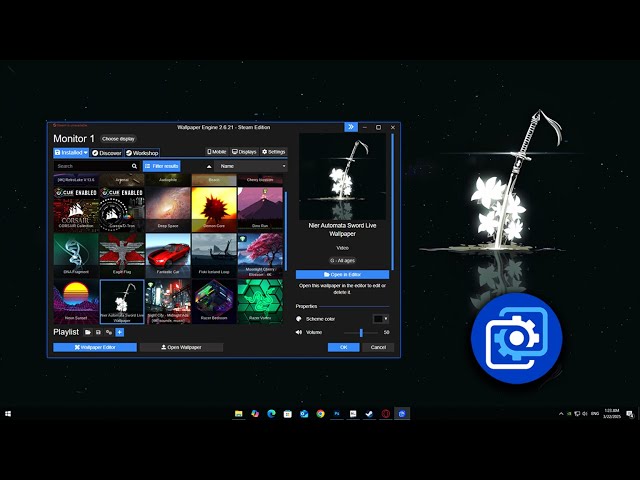Click the Choose display button
640x480 pixels.
[118, 139]
